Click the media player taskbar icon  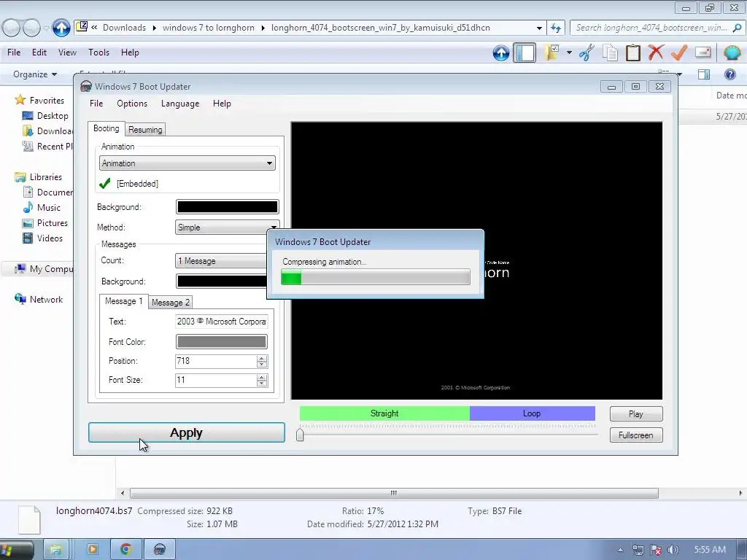[93, 550]
